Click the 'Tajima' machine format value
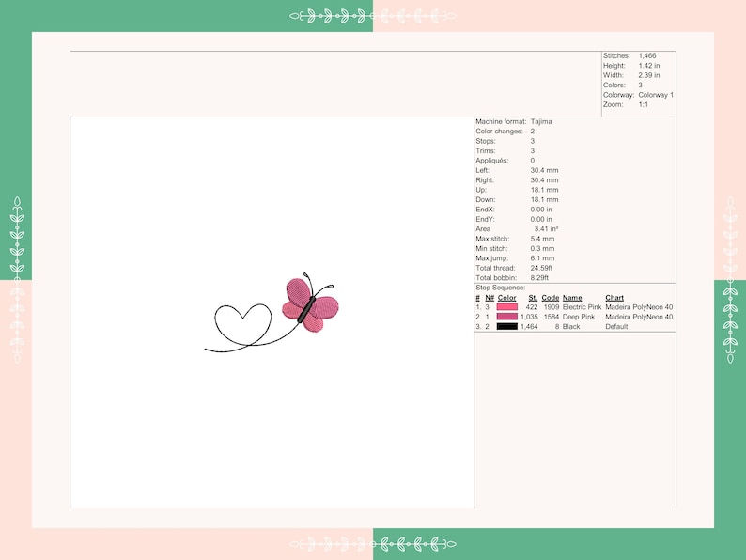 coord(541,121)
